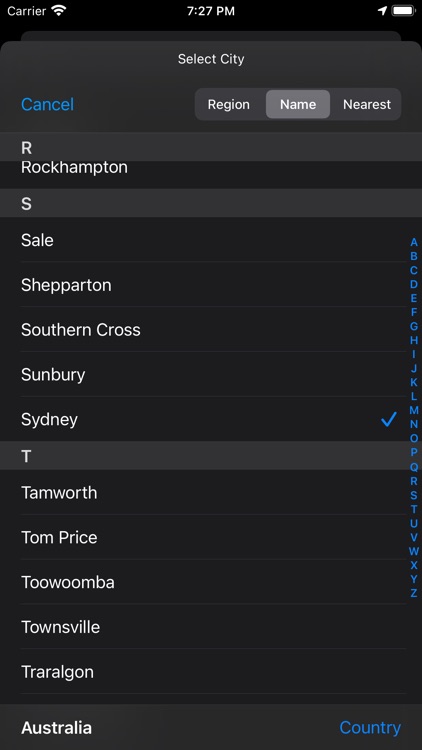This screenshot has width=422, height=750.
Task: Tap the blue checkmark beside Sydney
Action: (x=389, y=419)
